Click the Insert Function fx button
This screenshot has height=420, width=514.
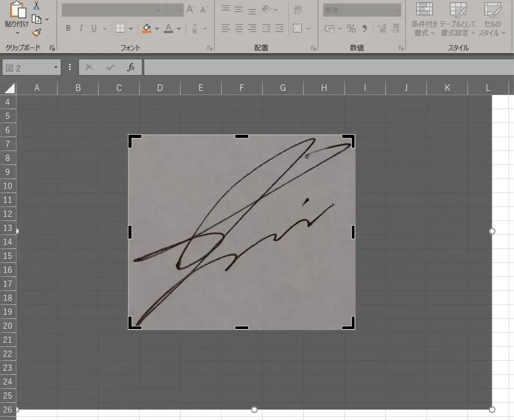(x=131, y=67)
